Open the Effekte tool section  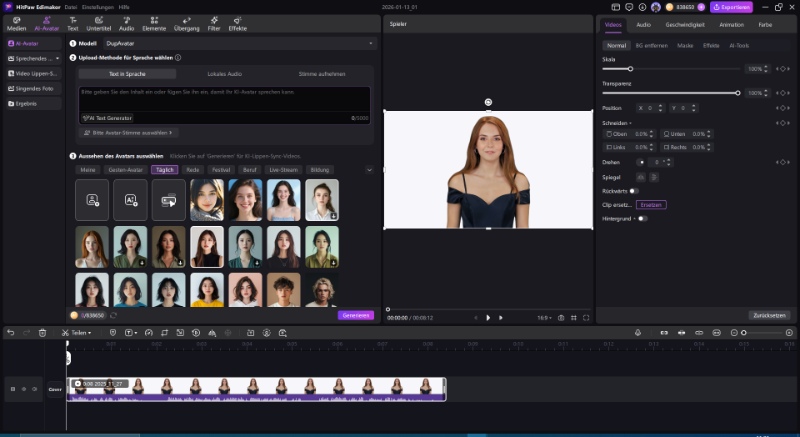(238, 24)
